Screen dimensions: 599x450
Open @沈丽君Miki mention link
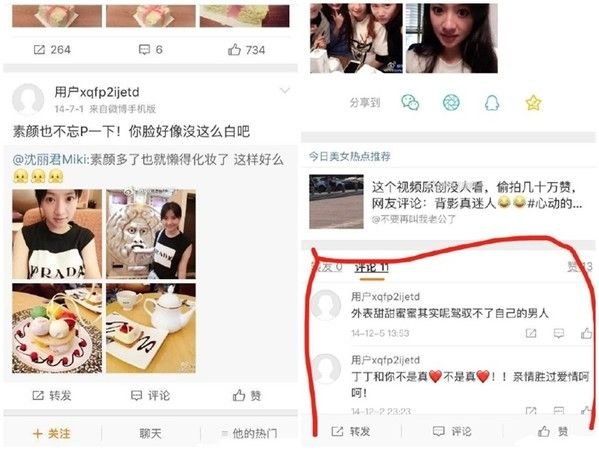click(50, 159)
